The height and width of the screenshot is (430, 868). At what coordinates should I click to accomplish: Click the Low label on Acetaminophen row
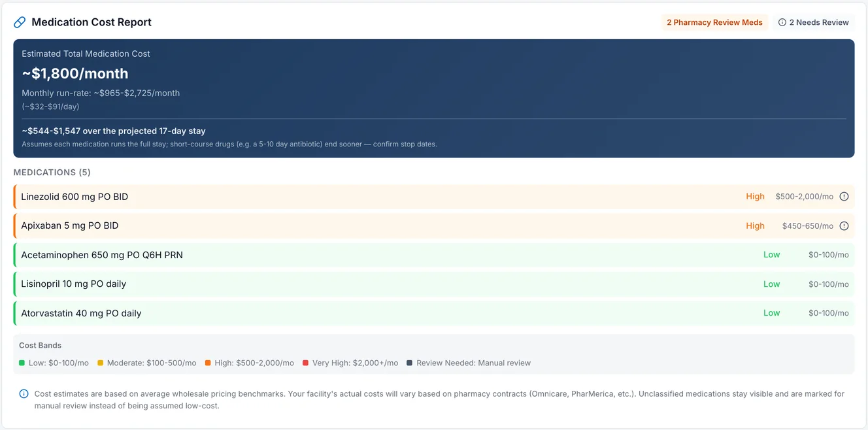[x=771, y=255]
